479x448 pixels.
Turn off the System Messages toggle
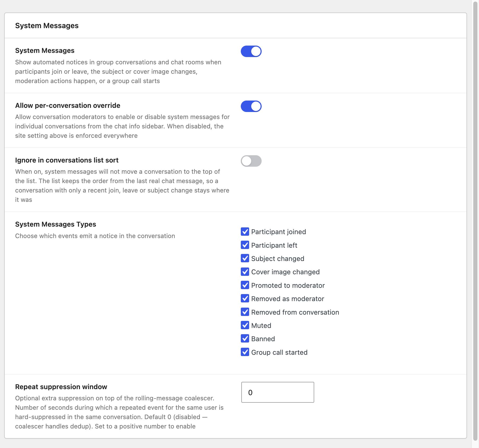click(x=251, y=51)
